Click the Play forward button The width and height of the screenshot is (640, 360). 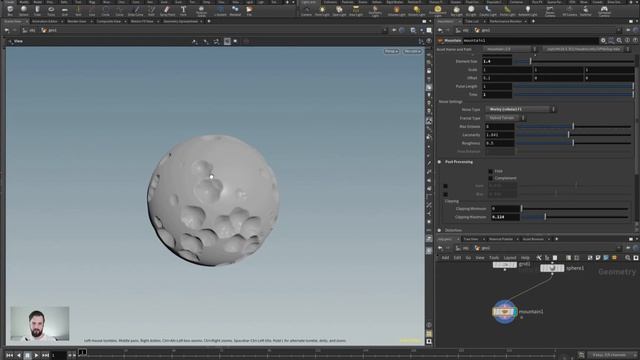pos(36,356)
